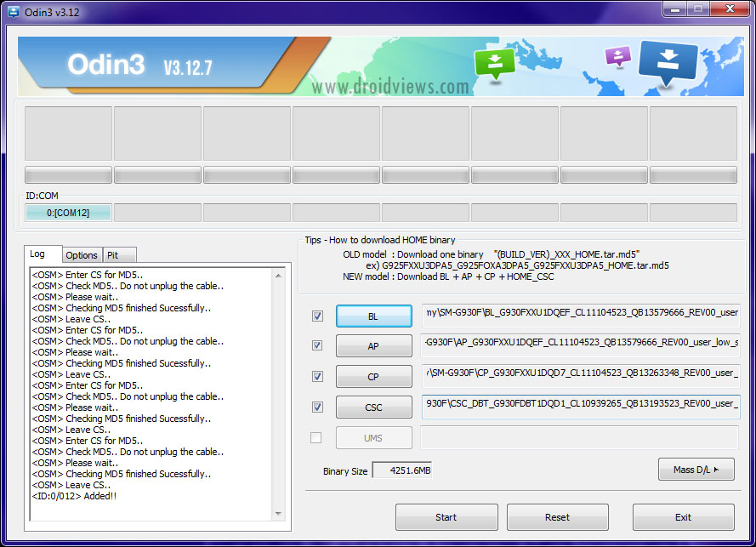This screenshot has width=756, height=547.
Task: Open the Mass D/L dropdown menu
Action: pos(696,470)
